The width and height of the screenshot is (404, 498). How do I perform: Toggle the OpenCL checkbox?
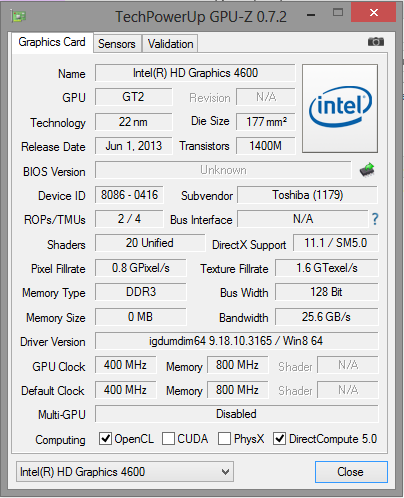(x=105, y=439)
